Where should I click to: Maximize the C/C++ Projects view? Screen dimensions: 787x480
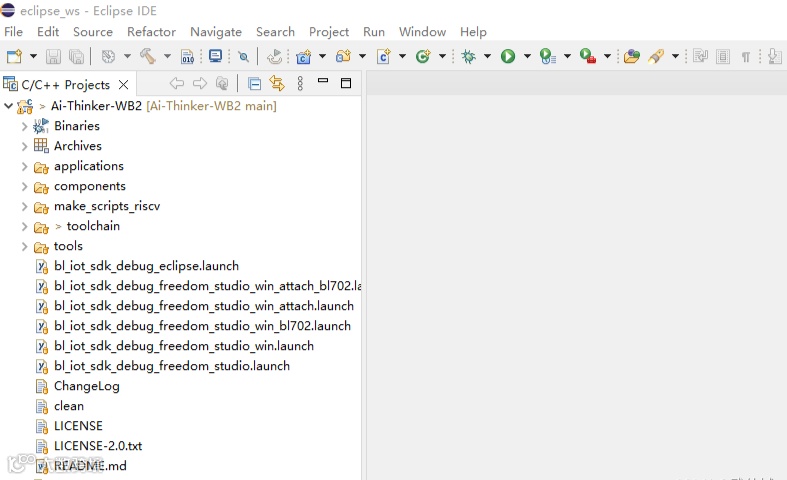coord(346,83)
